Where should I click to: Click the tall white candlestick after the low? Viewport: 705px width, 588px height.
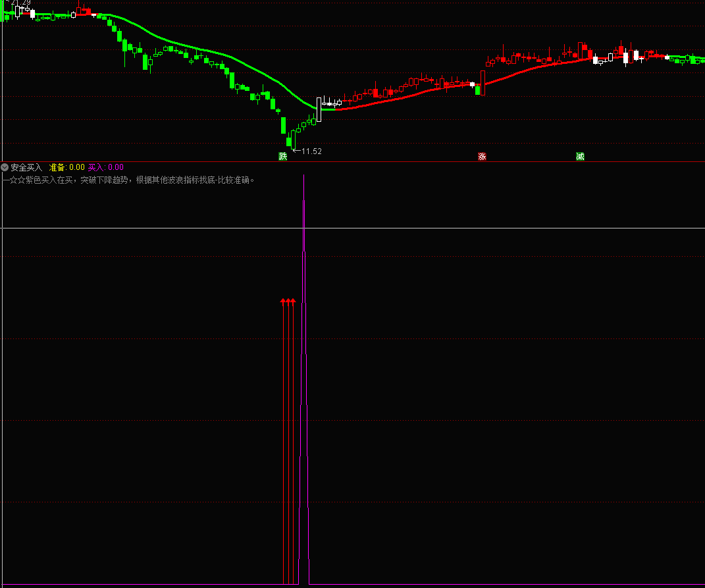tap(319, 109)
